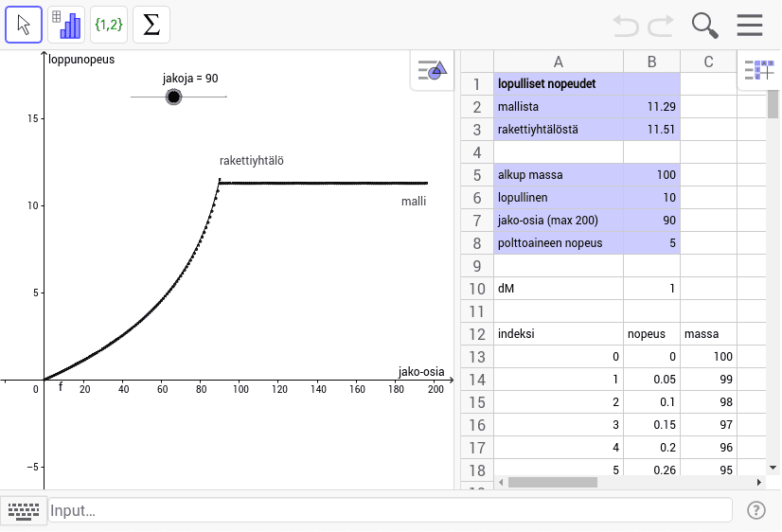Open the Sum sigma tool

tap(151, 25)
